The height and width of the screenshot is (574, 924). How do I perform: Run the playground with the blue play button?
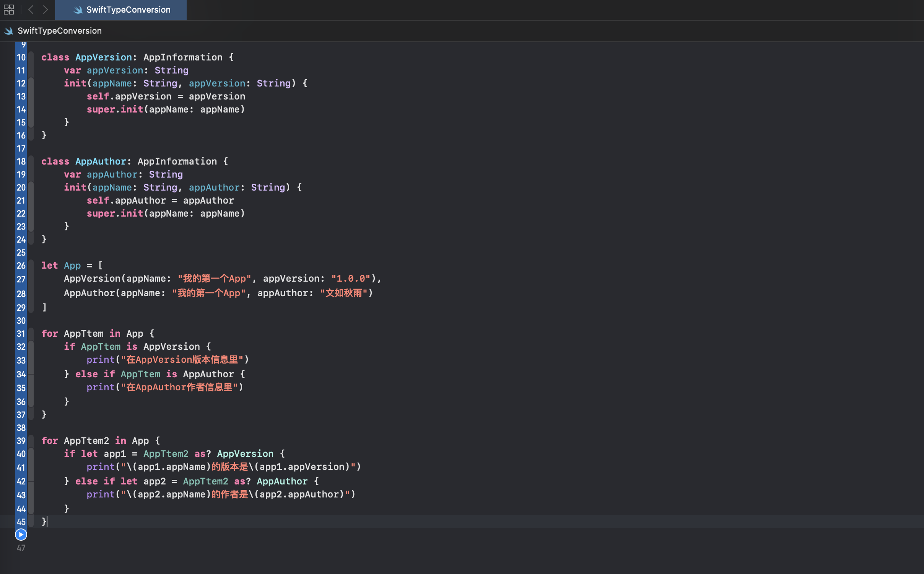coord(21,534)
